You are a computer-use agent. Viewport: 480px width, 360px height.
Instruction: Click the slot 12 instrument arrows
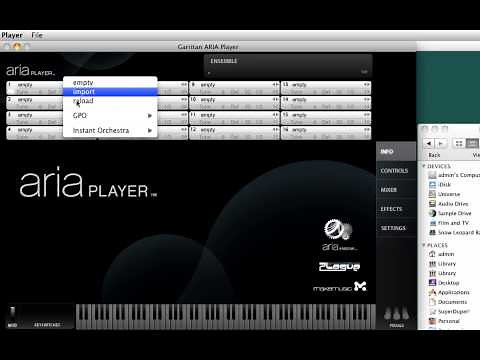275,130
